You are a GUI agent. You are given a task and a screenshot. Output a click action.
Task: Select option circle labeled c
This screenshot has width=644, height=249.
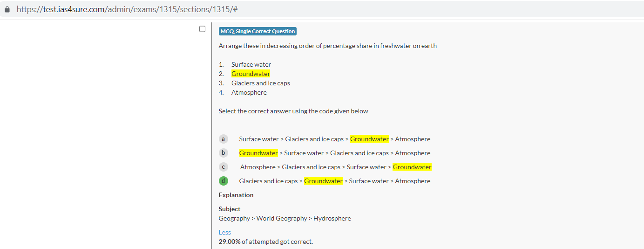click(x=224, y=167)
